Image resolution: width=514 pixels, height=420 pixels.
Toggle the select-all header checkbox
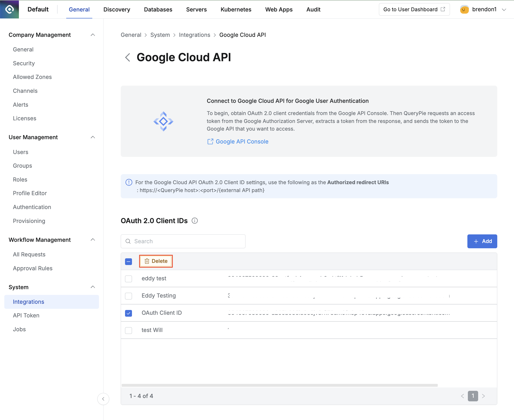tap(128, 261)
